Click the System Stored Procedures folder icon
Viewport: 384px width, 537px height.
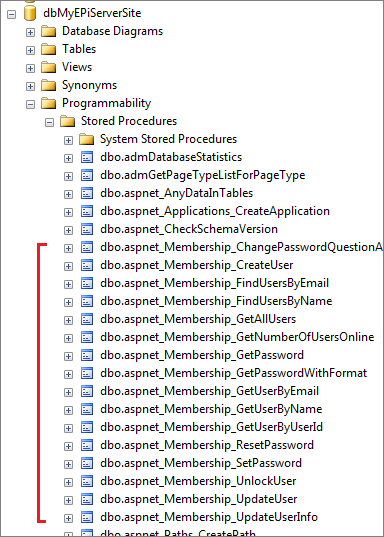tap(86, 139)
